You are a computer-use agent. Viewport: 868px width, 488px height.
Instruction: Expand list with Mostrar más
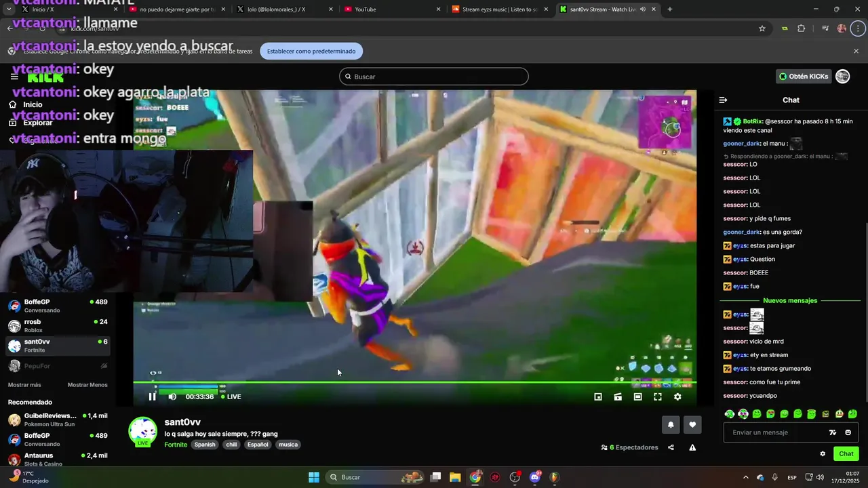tap(24, 385)
